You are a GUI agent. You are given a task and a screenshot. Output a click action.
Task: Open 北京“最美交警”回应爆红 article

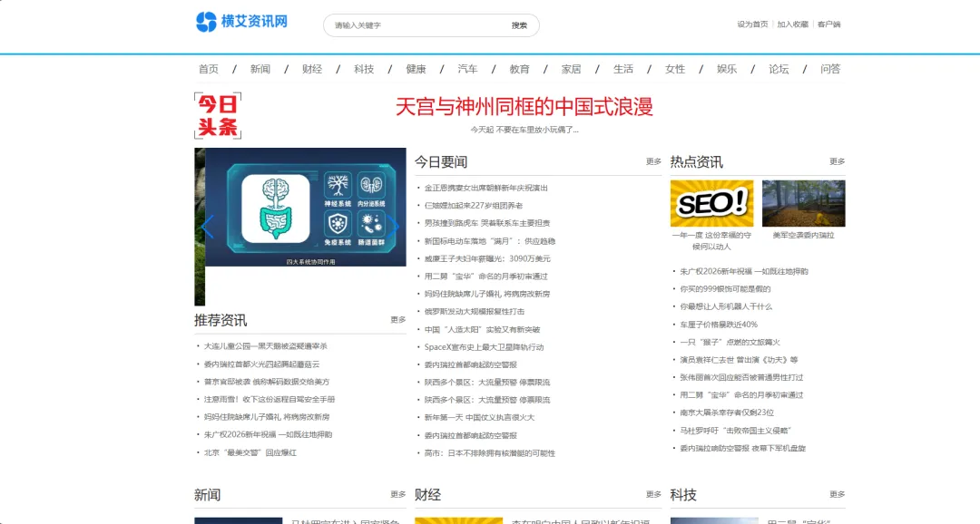pyautogui.click(x=250, y=452)
